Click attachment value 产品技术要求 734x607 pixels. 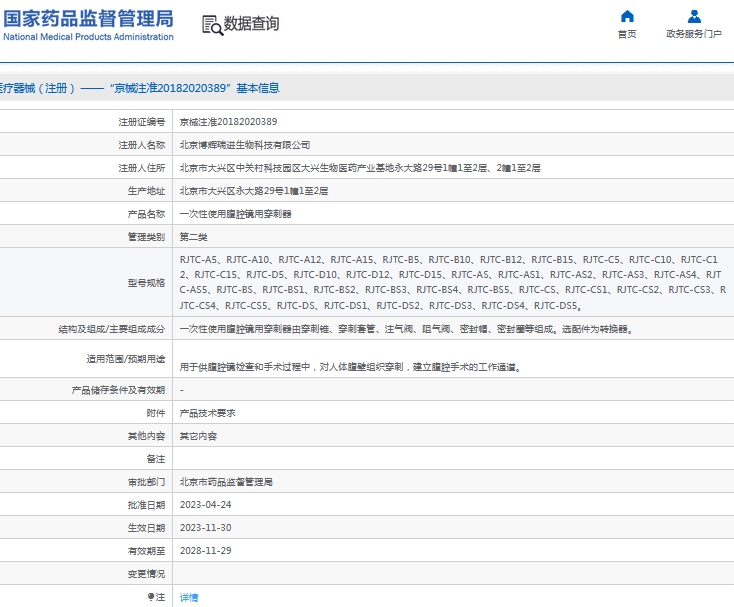(207, 413)
